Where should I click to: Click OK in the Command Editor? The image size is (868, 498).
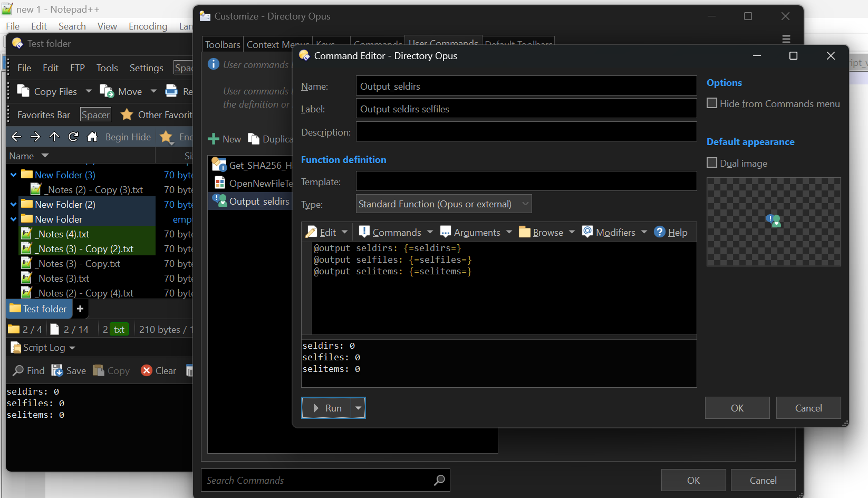737,408
